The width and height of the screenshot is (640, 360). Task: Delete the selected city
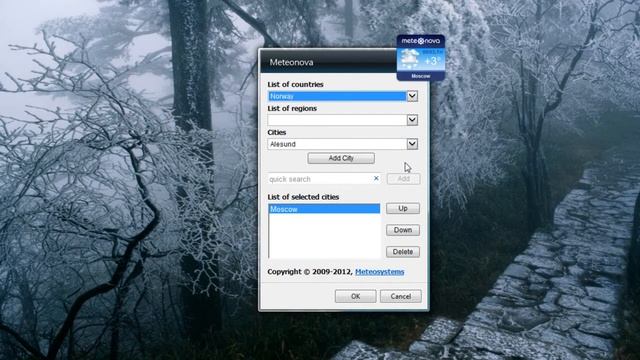(x=403, y=252)
